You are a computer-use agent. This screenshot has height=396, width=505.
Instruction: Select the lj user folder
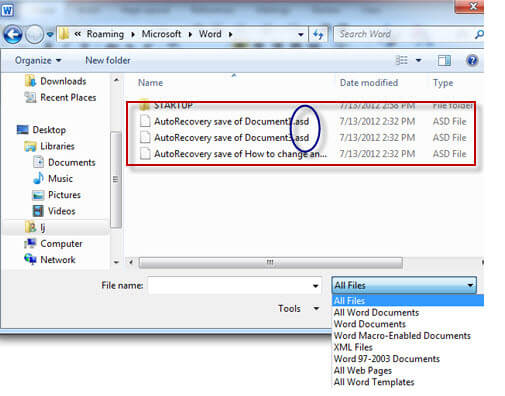coord(43,227)
